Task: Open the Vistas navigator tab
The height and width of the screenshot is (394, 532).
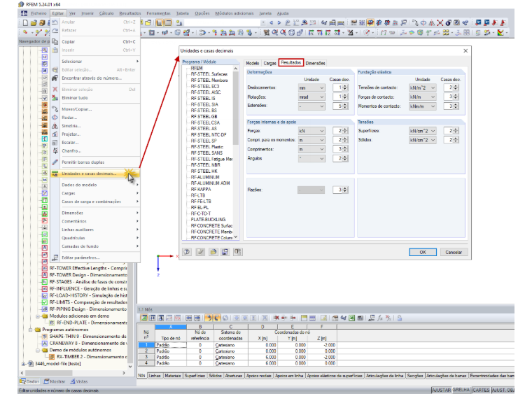Action: coord(78,381)
